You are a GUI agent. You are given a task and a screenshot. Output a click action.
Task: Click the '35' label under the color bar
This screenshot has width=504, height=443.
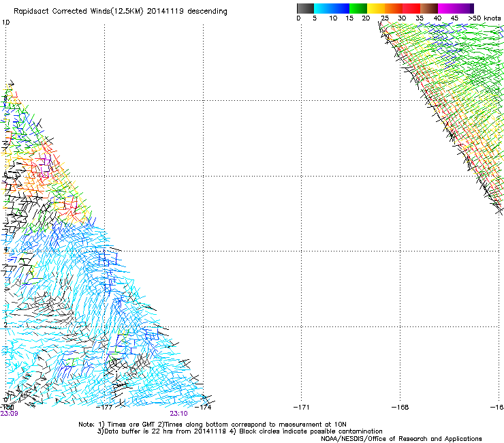click(x=420, y=18)
